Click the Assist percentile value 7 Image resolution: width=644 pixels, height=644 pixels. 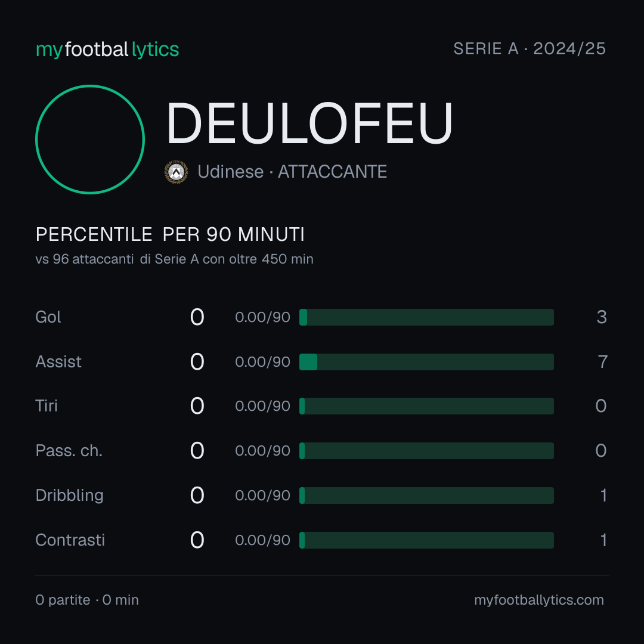602,362
